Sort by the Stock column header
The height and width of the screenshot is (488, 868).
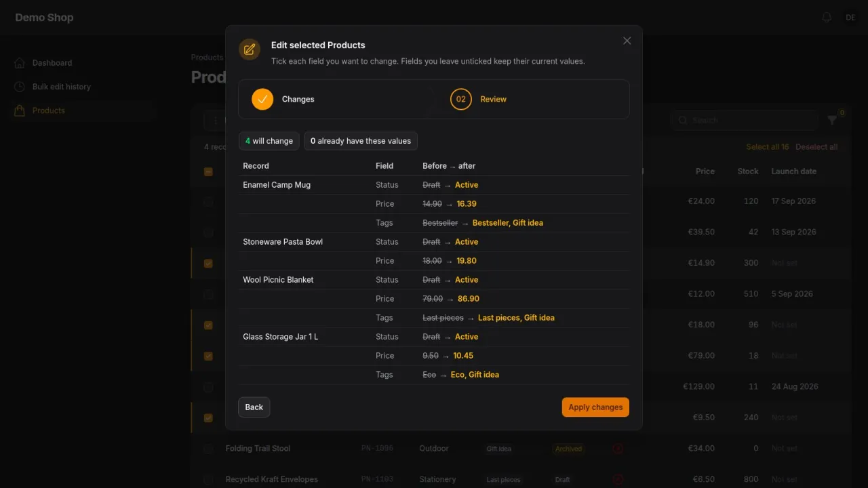pos(748,171)
